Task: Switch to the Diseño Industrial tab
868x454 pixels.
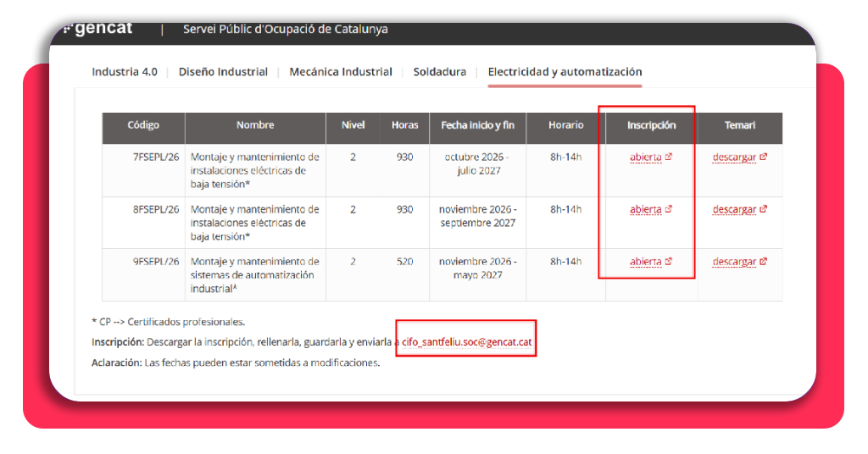Action: tap(223, 72)
